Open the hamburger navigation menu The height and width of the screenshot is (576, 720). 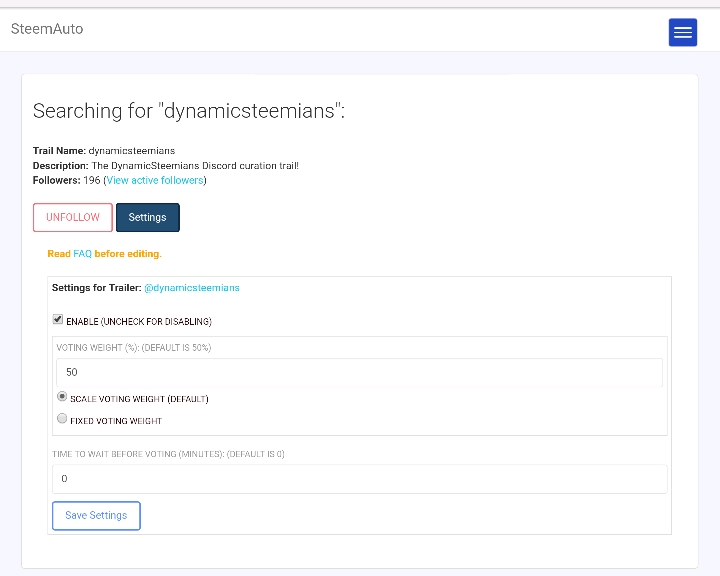pyautogui.click(x=682, y=32)
